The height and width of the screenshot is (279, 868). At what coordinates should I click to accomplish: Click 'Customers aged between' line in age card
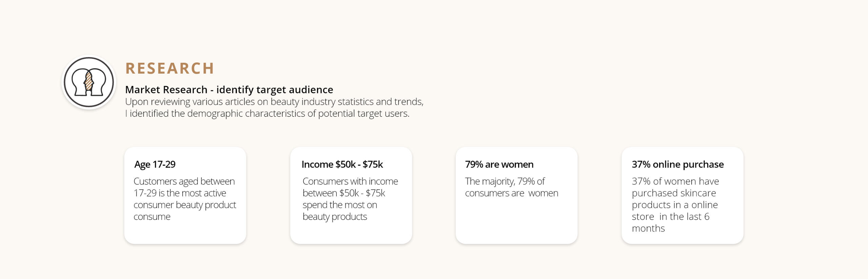184,181
